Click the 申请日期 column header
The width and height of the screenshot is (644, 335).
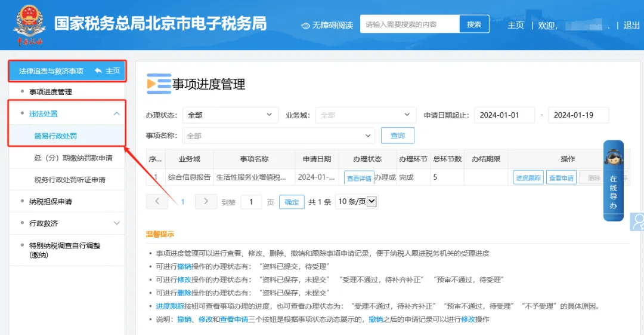pyautogui.click(x=317, y=159)
